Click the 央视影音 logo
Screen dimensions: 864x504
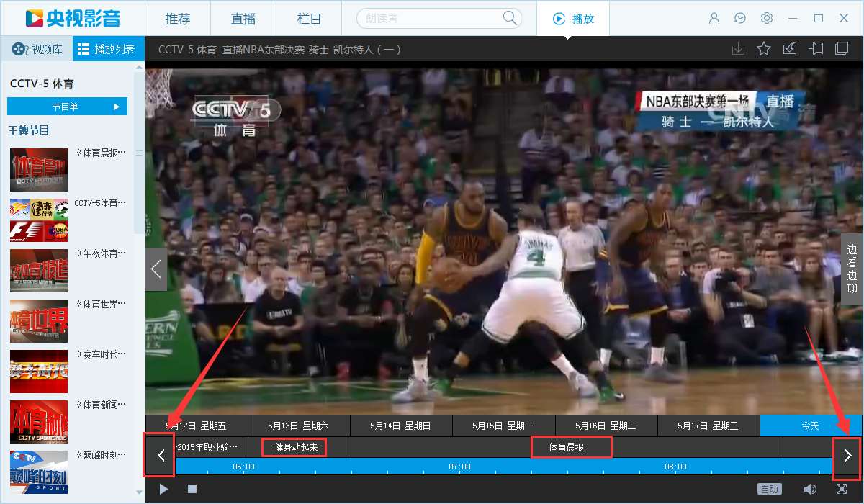tap(73, 18)
